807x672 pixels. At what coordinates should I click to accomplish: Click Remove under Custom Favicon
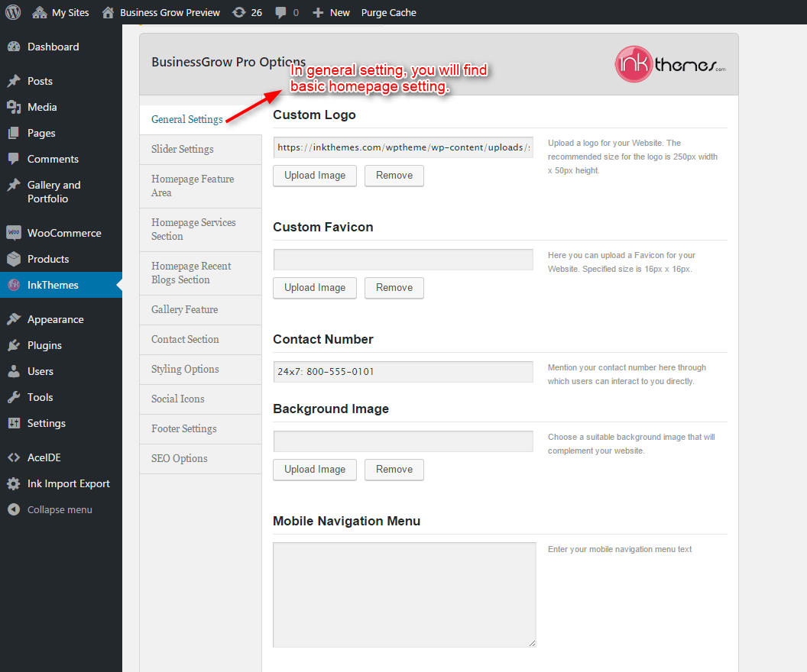click(x=394, y=287)
